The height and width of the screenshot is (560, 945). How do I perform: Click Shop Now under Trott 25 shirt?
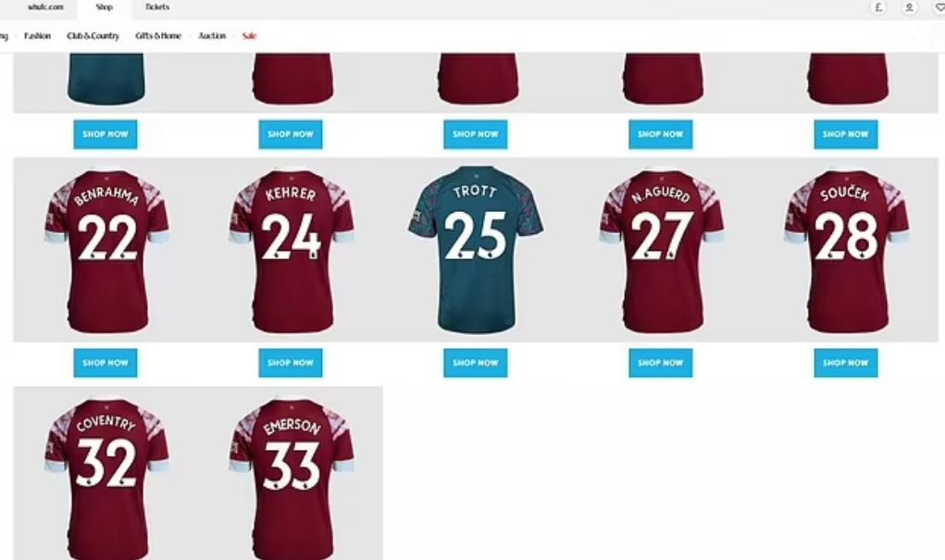[x=476, y=363]
